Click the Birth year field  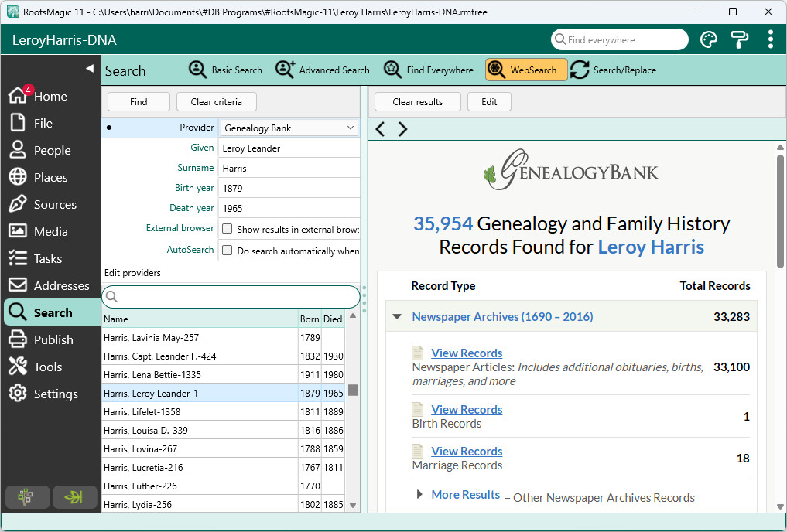point(289,188)
